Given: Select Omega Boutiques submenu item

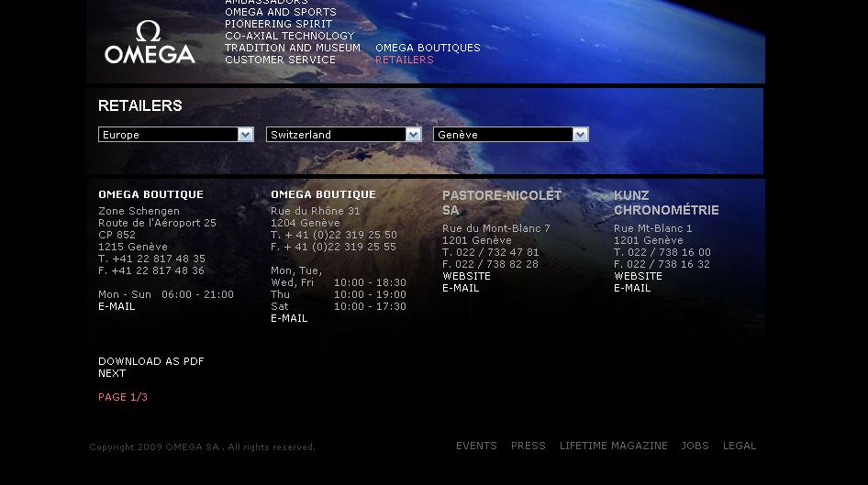Looking at the screenshot, I should (428, 48).
